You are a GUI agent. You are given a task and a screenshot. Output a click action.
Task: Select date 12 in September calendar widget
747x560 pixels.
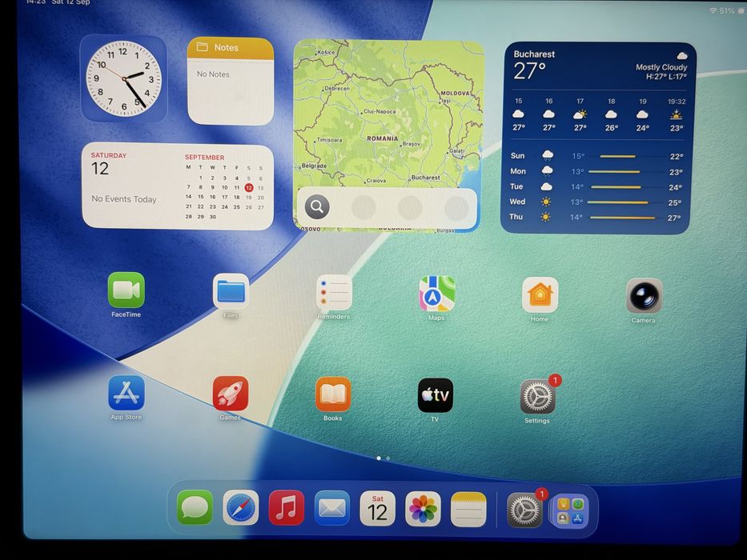[249, 188]
